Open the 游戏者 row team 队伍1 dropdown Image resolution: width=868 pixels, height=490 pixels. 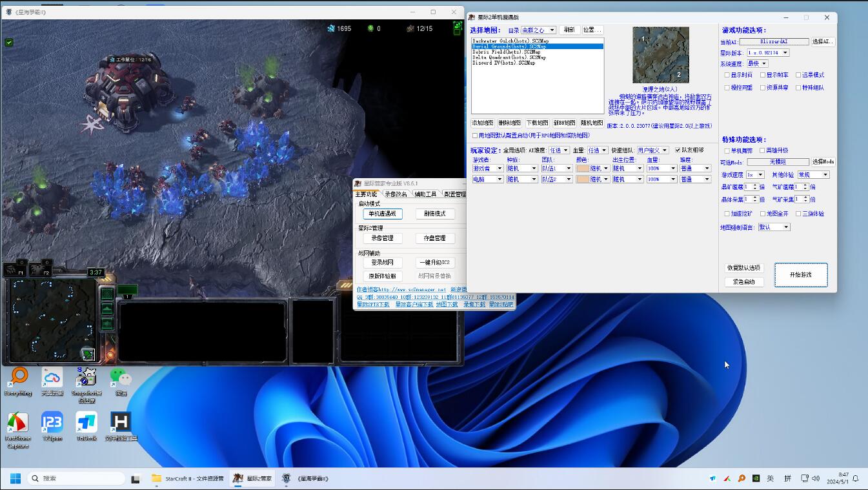coord(557,168)
